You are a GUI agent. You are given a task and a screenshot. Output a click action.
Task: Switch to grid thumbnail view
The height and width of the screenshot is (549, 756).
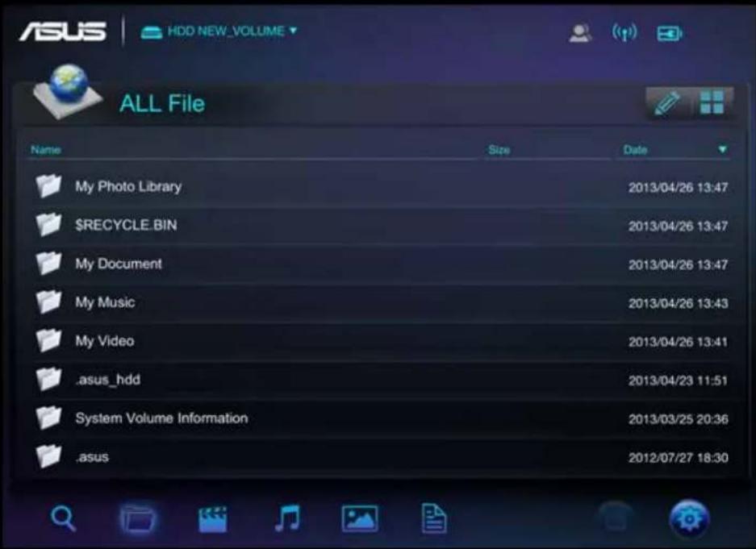712,102
